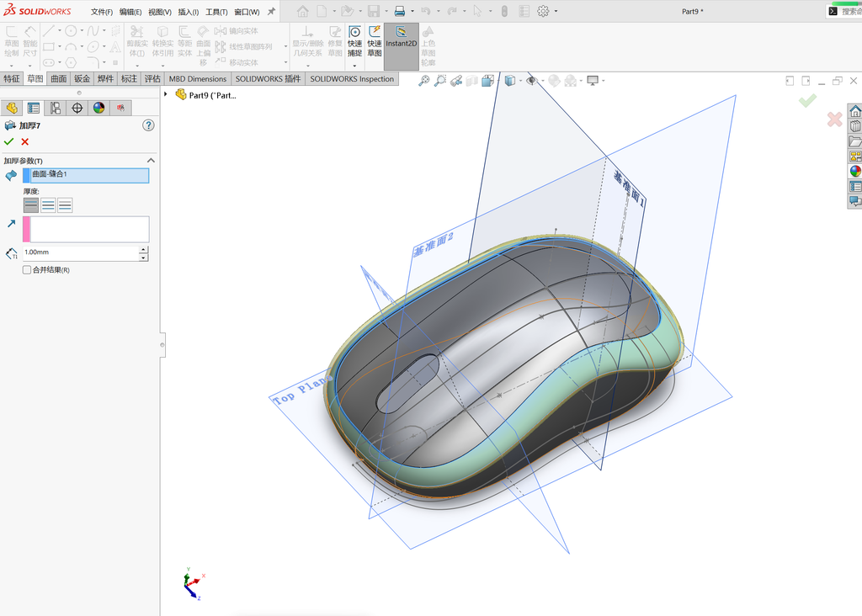
Task: Decrease thickness with the down spinner arrow
Action: 143,258
